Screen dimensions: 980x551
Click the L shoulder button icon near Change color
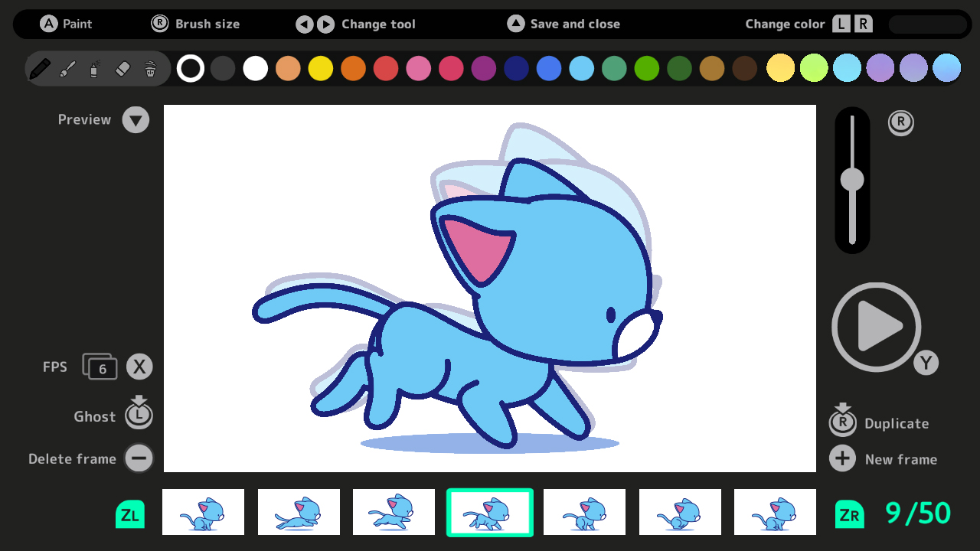tap(840, 24)
